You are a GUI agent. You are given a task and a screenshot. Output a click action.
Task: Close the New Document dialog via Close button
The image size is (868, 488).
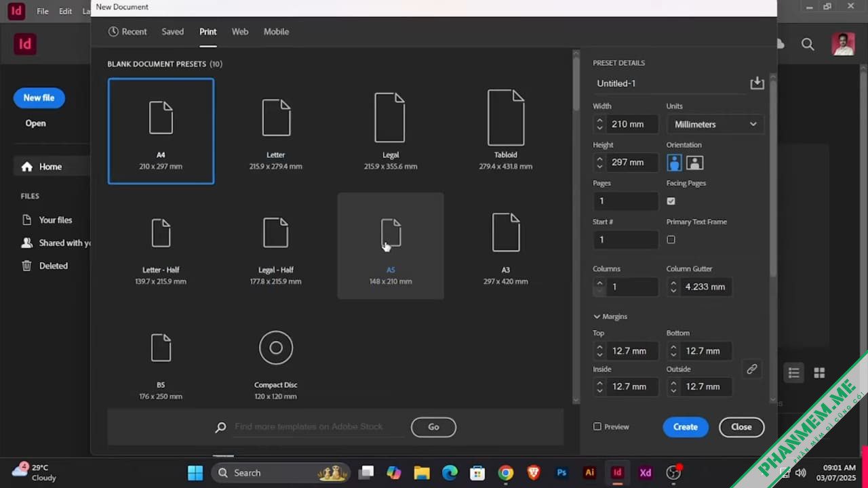(741, 427)
